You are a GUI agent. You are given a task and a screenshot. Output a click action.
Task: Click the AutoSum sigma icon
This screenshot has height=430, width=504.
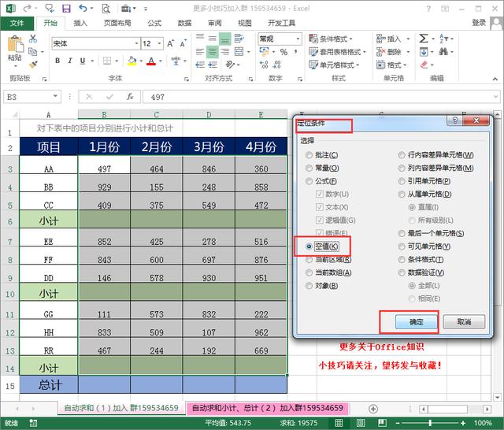pos(424,39)
